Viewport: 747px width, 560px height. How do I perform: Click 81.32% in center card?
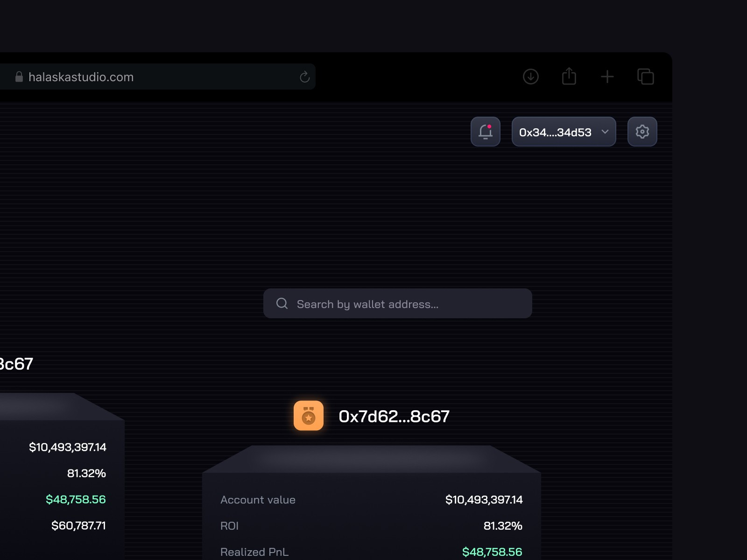coord(503,526)
